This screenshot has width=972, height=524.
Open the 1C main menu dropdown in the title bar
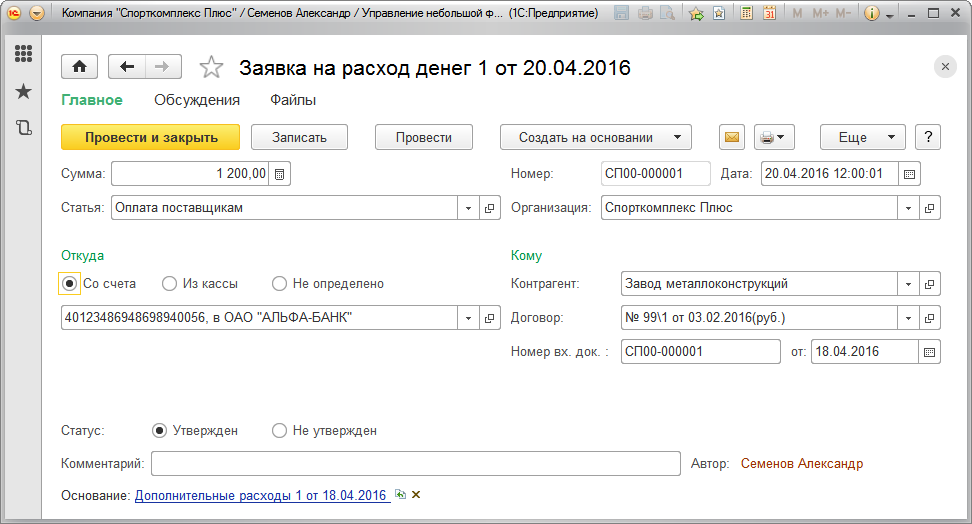[x=37, y=13]
